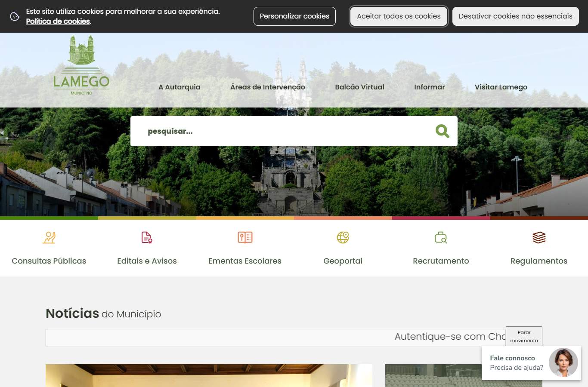The height and width of the screenshot is (387, 588).
Task: Click the Recrutamento briefcase icon
Action: pyautogui.click(x=441, y=237)
